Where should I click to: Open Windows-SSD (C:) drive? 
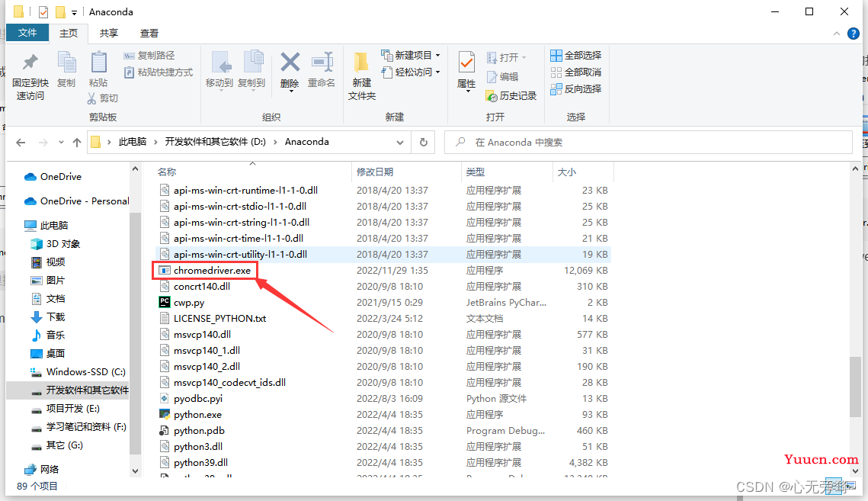[78, 372]
